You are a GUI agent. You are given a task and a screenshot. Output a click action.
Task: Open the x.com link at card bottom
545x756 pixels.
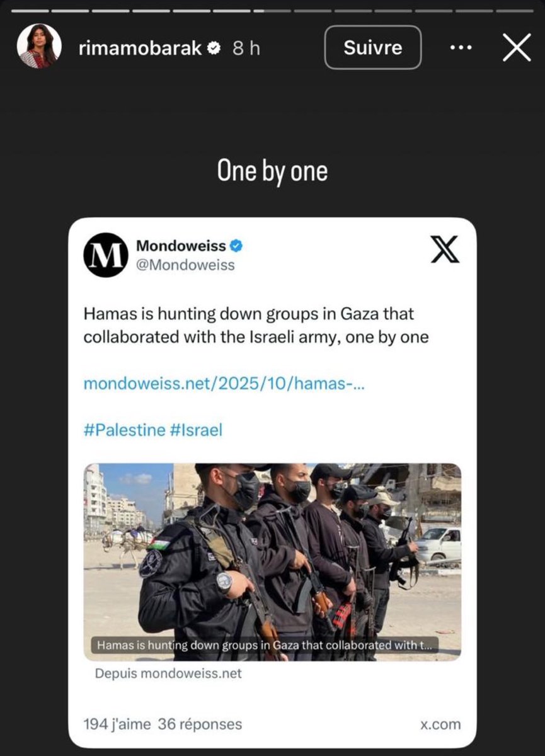coord(440,724)
